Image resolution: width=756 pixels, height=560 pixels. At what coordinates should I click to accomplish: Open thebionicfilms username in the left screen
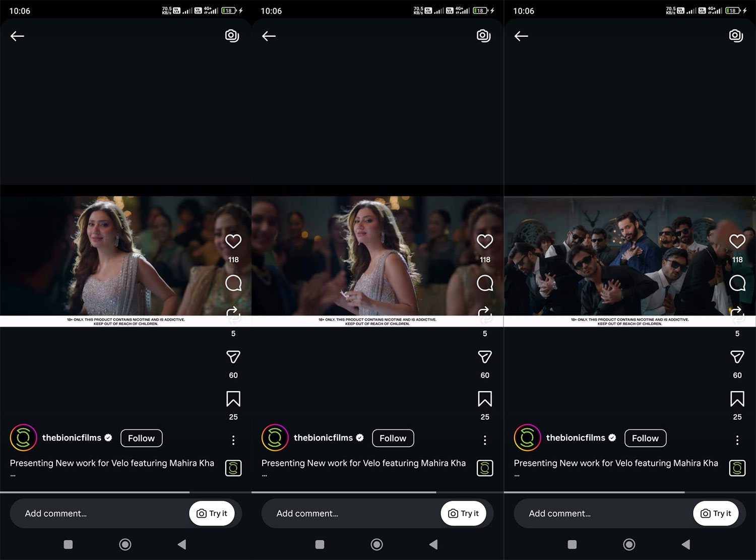[72, 438]
